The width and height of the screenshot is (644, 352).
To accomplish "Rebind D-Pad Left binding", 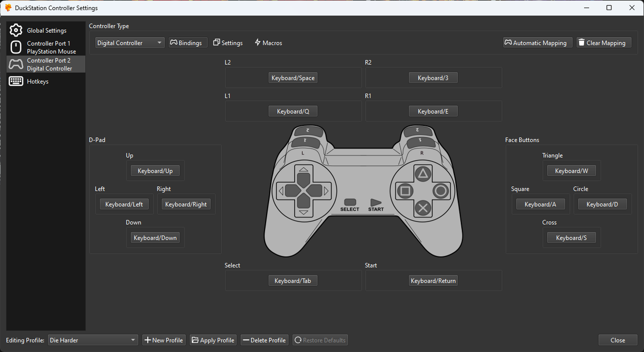I will (124, 204).
